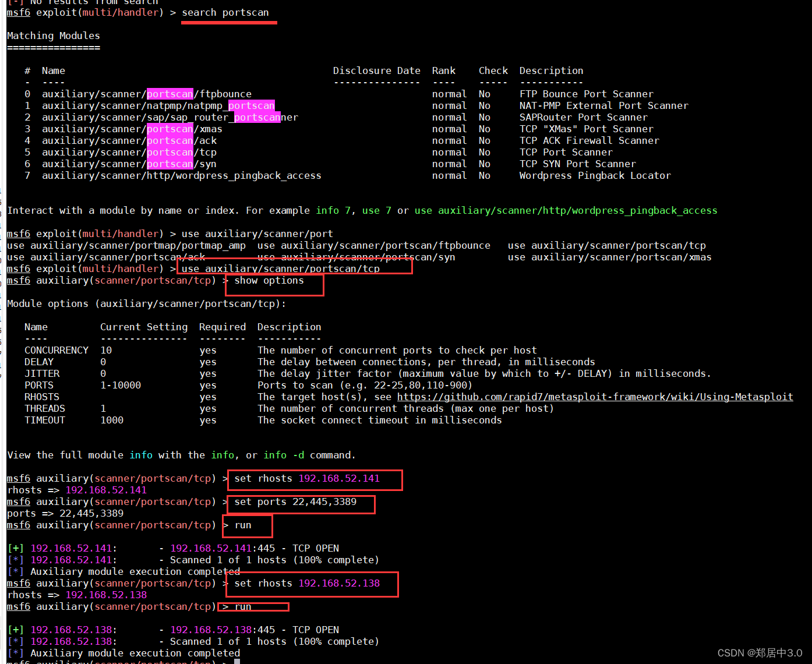
Task: Click the THREADS option name
Action: click(45, 408)
